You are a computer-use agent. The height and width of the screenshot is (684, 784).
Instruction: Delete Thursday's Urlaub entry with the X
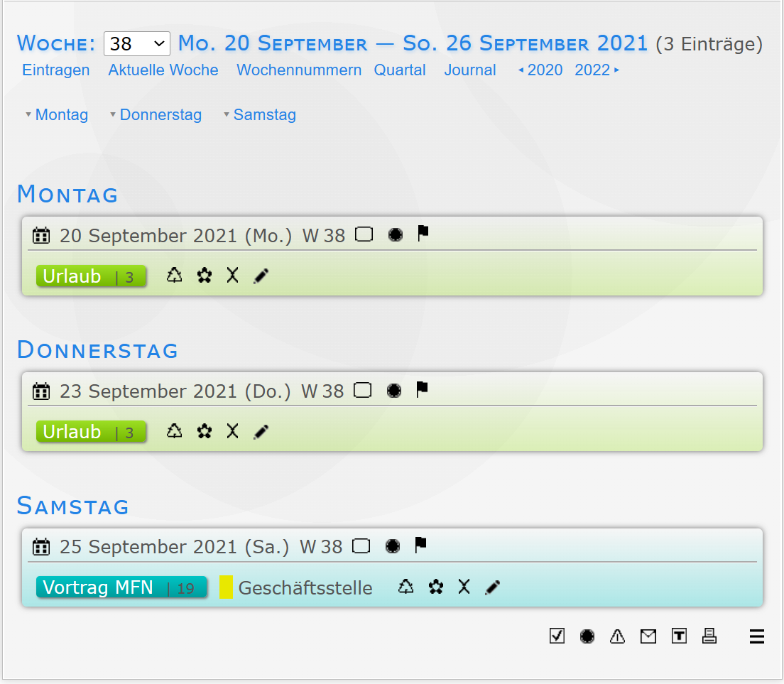tap(232, 430)
